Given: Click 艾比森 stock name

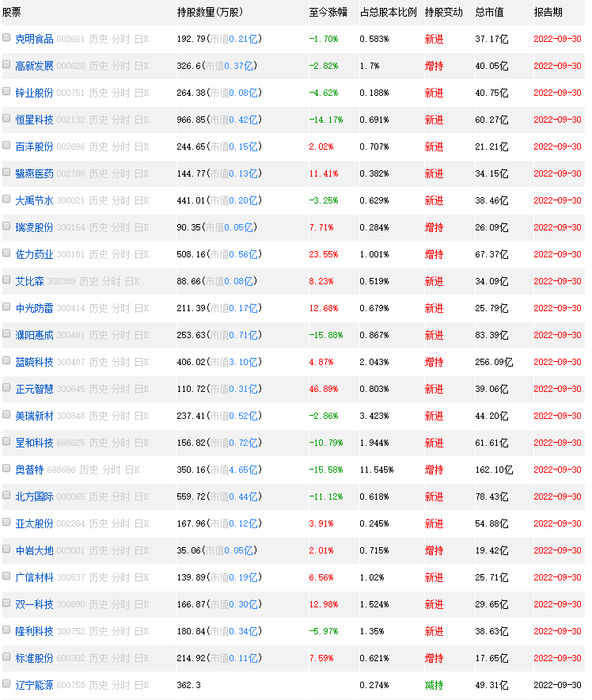Looking at the screenshot, I should (29, 281).
